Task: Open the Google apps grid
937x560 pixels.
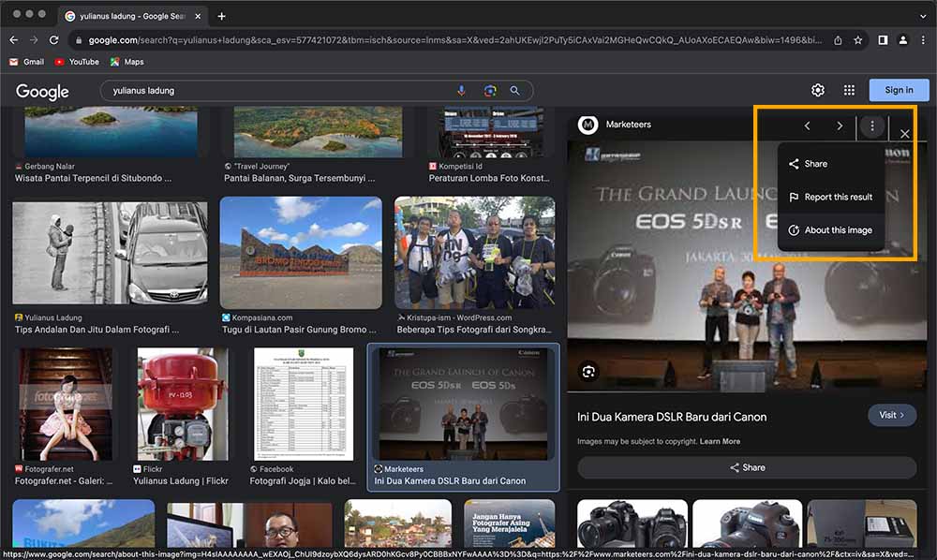Action: tap(849, 90)
